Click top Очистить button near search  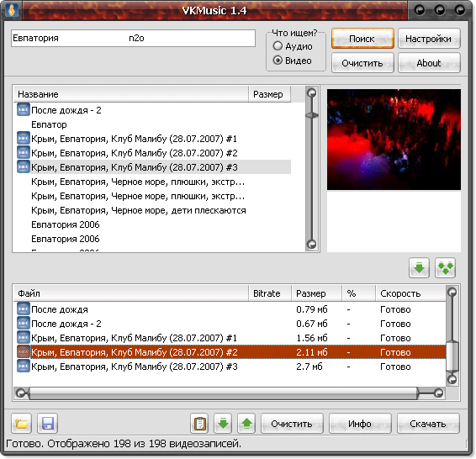pyautogui.click(x=362, y=63)
